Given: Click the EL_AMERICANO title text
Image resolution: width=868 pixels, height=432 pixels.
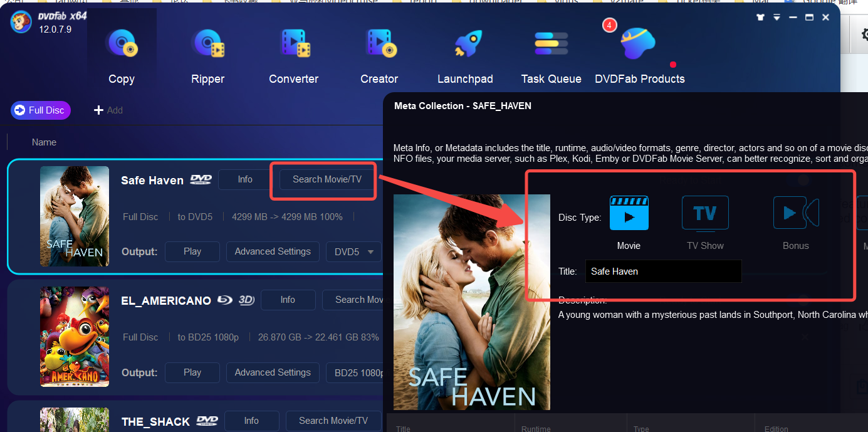Looking at the screenshot, I should [166, 301].
